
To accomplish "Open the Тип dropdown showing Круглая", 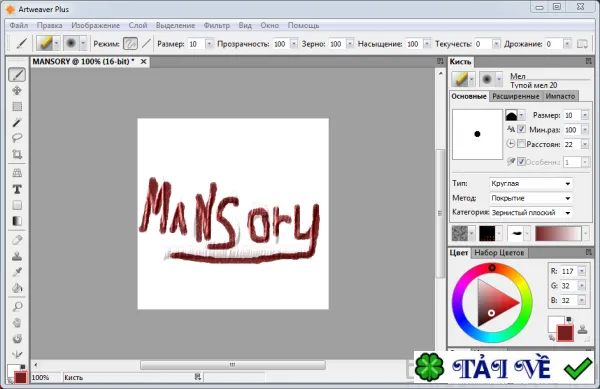I will coord(531,183).
